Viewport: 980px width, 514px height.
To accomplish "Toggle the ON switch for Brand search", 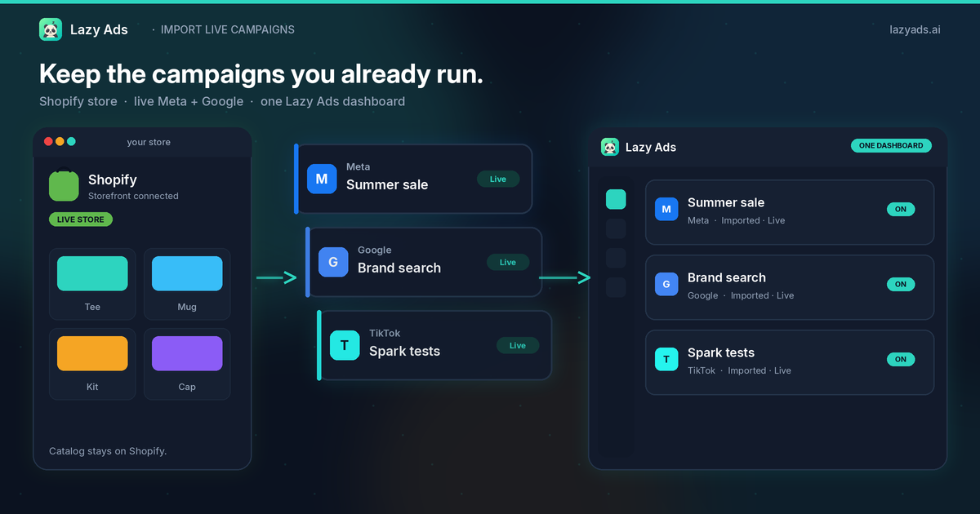I will [901, 284].
